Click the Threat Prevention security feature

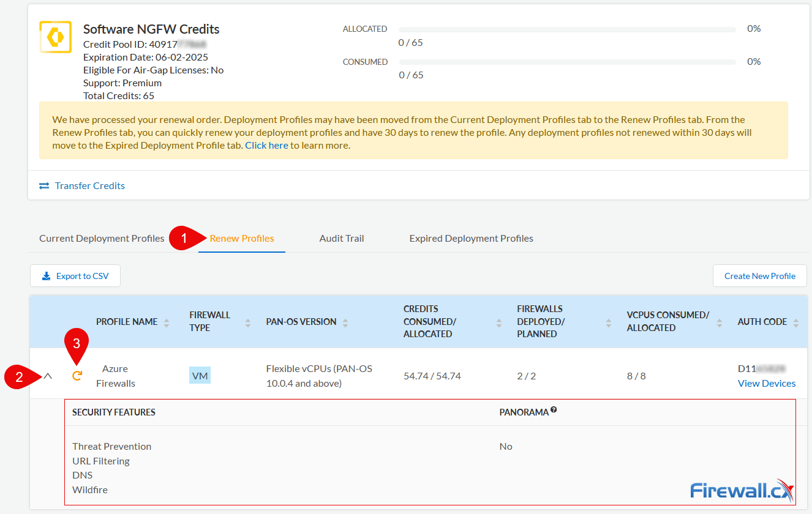[111, 447]
